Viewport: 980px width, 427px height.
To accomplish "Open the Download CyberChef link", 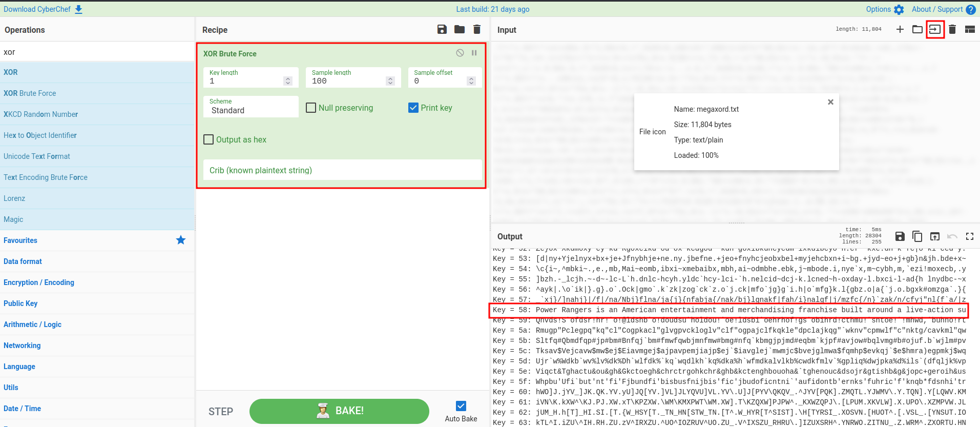I will click(37, 9).
